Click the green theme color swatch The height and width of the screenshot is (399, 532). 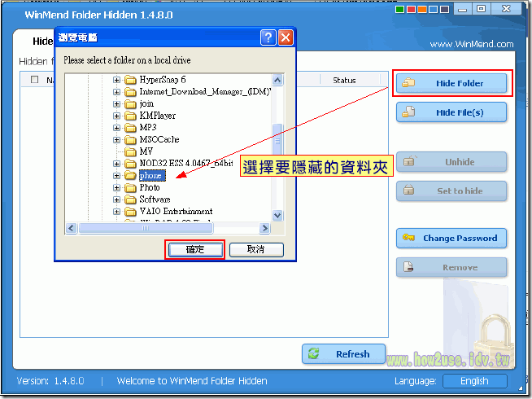pyautogui.click(x=399, y=9)
